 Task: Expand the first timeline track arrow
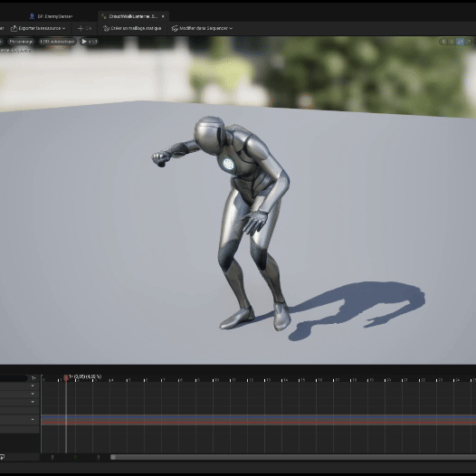33,386
